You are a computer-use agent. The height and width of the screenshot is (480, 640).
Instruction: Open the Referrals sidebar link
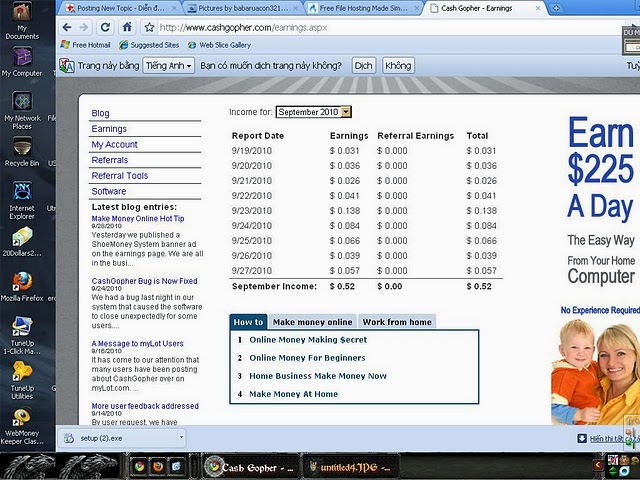[x=109, y=160]
